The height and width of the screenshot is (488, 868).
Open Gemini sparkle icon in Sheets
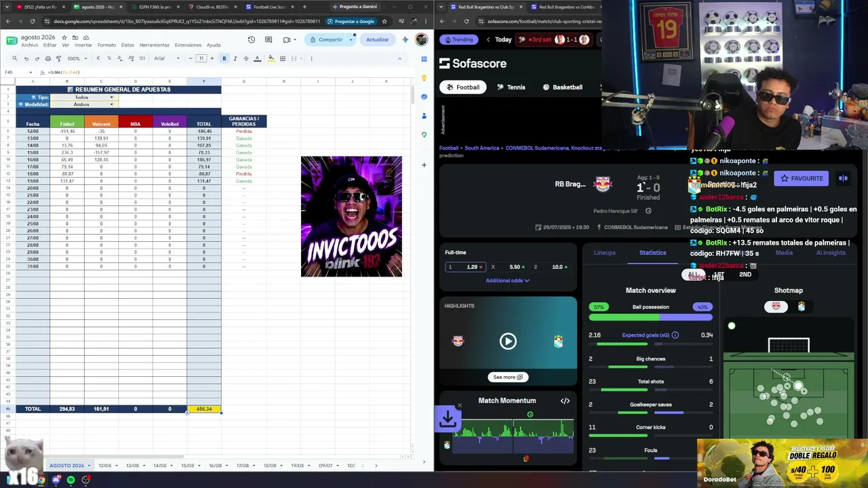405,39
